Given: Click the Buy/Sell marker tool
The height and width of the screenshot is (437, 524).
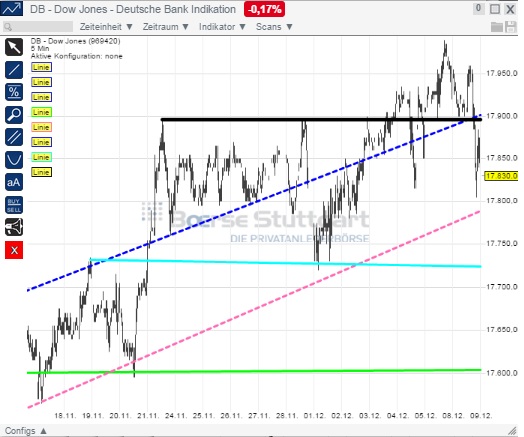Looking at the screenshot, I should [x=14, y=205].
